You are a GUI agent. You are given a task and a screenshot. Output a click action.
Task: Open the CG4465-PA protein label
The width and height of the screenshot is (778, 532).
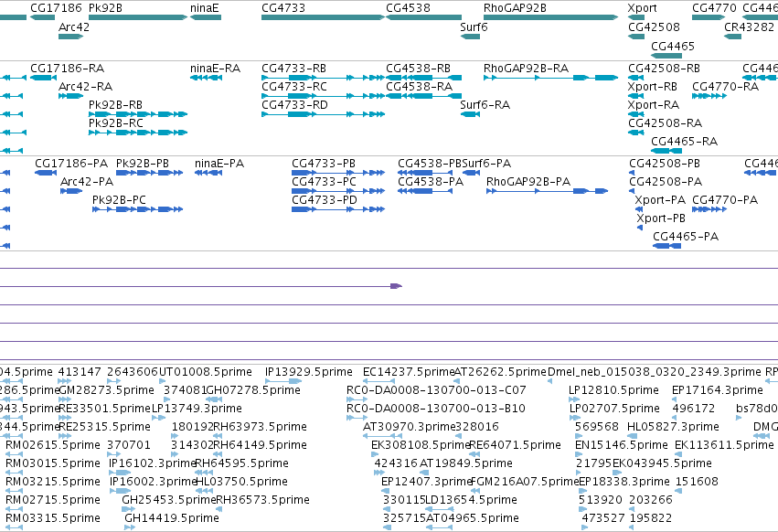click(686, 236)
